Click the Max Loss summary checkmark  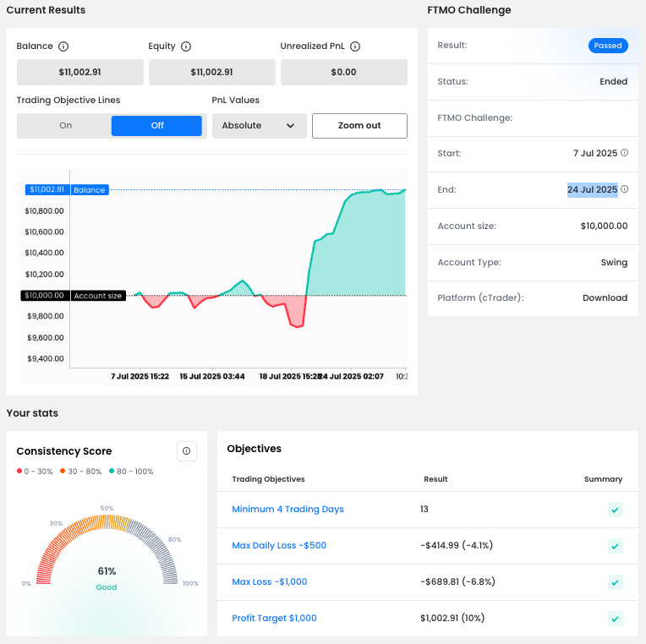coord(616,582)
